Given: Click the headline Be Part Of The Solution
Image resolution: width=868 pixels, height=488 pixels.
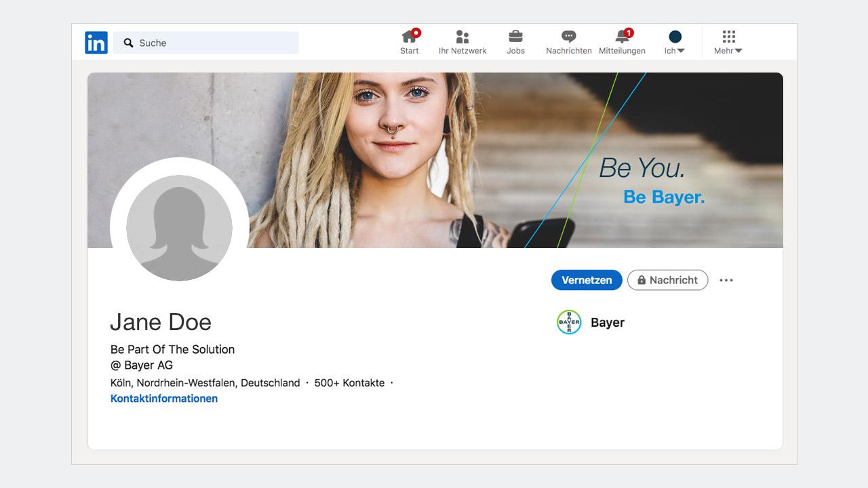Looking at the screenshot, I should (x=172, y=350).
